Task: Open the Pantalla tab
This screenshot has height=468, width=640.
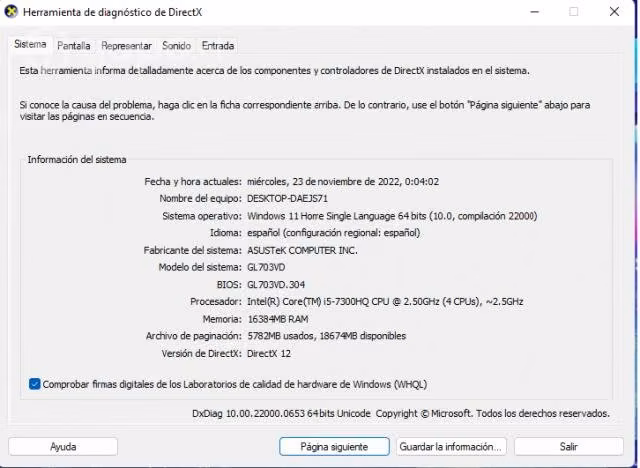Action: click(x=74, y=46)
